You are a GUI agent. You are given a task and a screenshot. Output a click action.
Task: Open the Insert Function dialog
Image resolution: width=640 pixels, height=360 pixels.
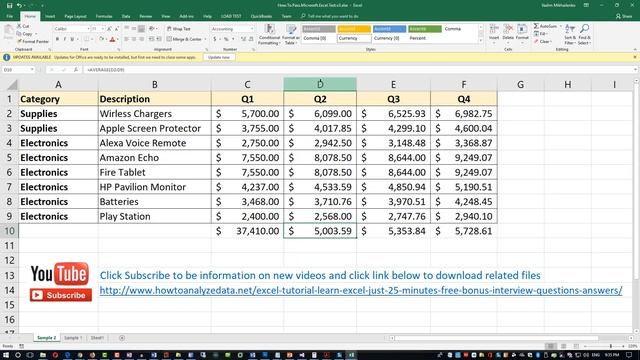pos(76,70)
